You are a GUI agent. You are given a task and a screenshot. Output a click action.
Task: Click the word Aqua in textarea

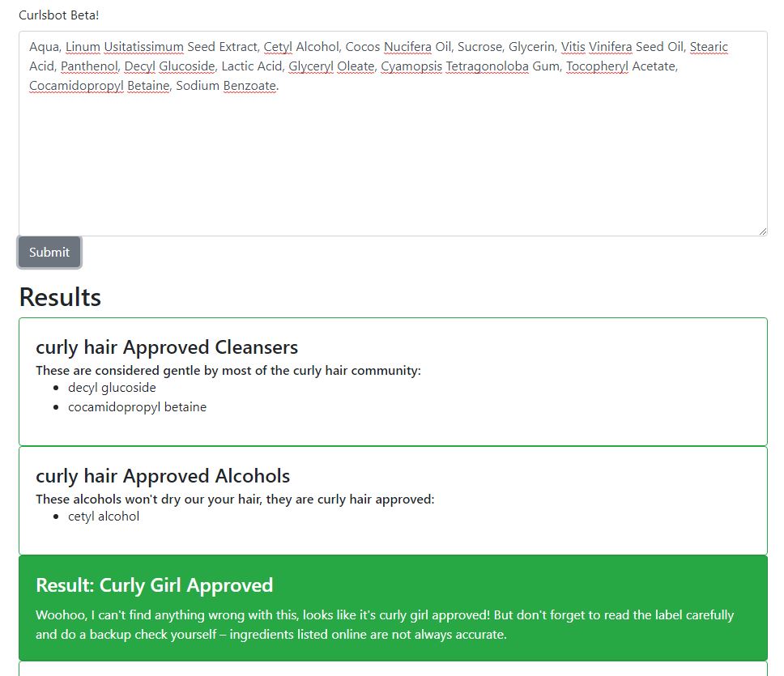click(44, 47)
